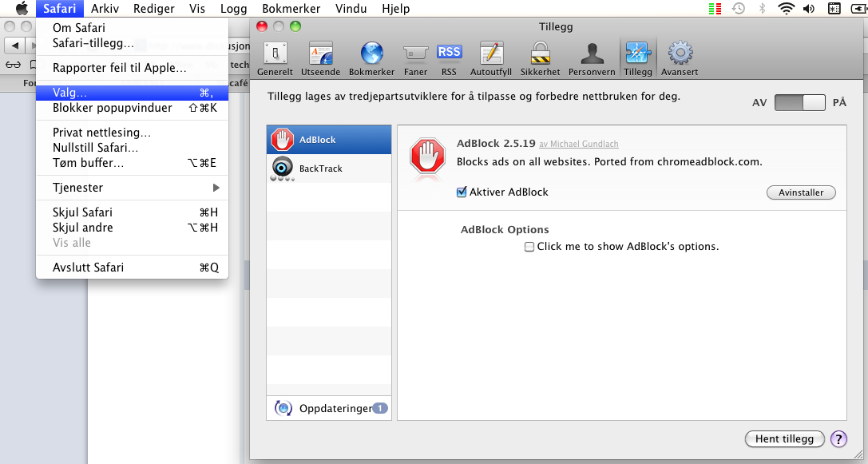Screen dimensions: 868x464
Task: Open the Personvern preferences pane
Action: 592,58
